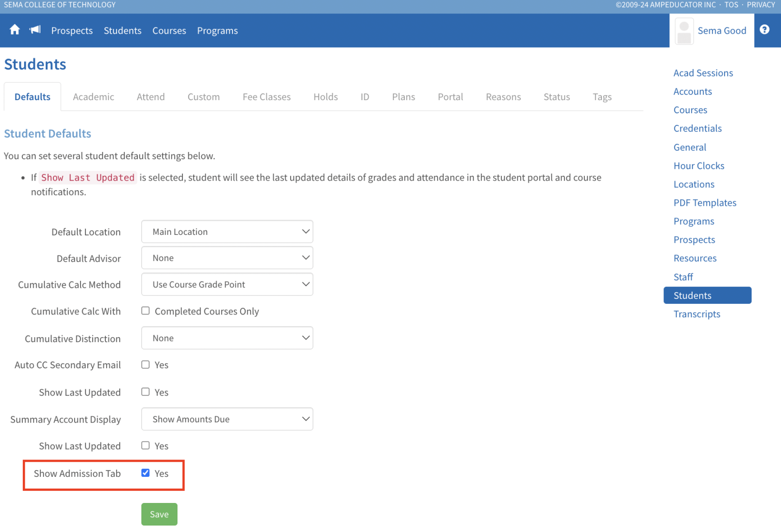Click Sema Good username link
This screenshot has width=781, height=532.
[x=722, y=31]
